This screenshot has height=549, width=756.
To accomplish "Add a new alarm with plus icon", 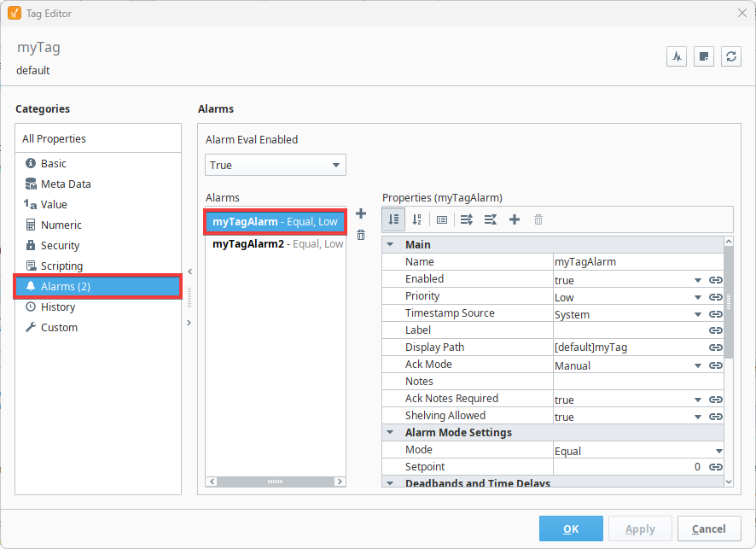I will coord(361,213).
